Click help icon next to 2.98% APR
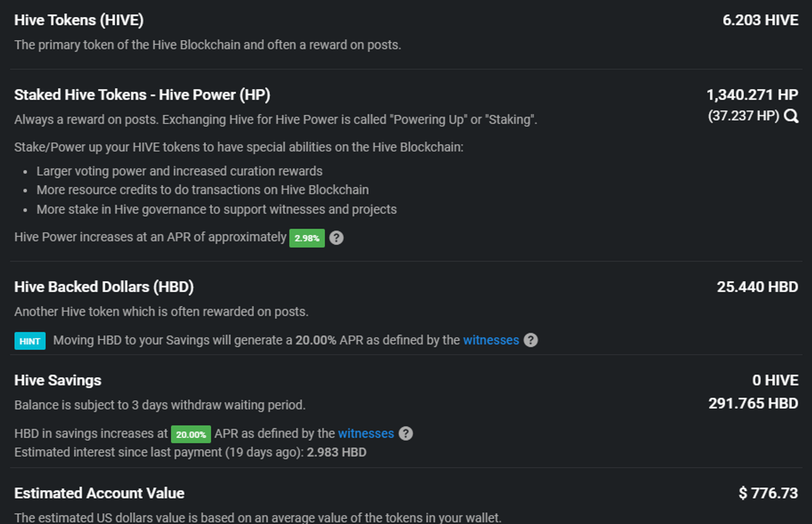The width and height of the screenshot is (812, 524). click(x=336, y=238)
